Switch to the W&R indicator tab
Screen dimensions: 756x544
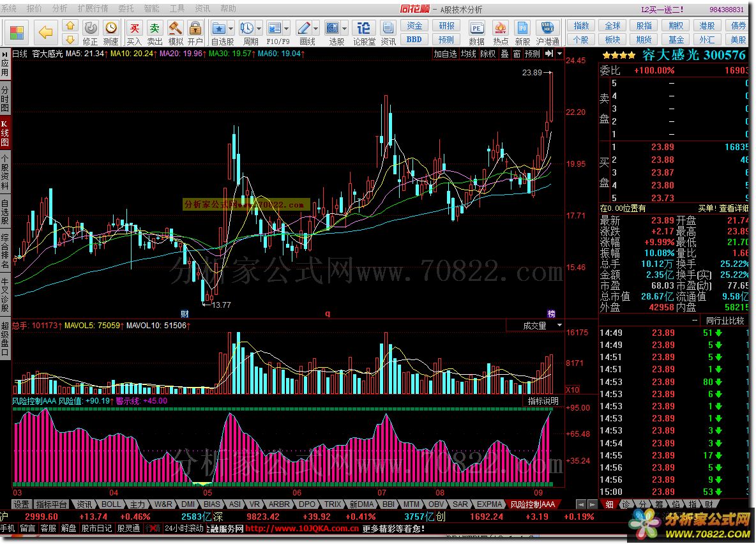tap(163, 504)
